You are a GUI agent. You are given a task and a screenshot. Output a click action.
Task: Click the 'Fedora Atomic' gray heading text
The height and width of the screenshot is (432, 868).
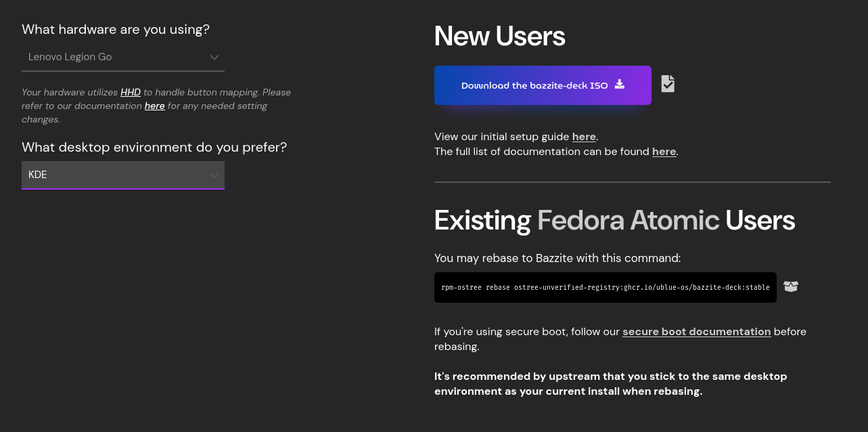628,221
